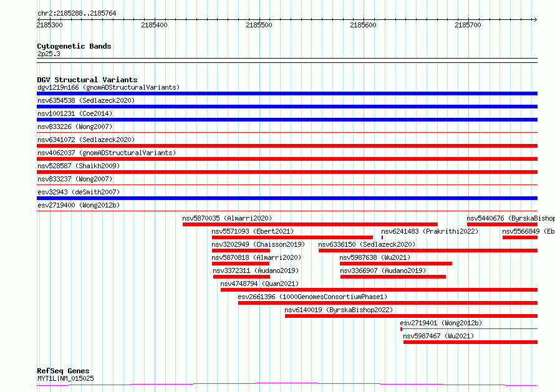Click nsv833237 Wong2007 variant label
This screenshot has height=392, width=555.
coord(75,179)
